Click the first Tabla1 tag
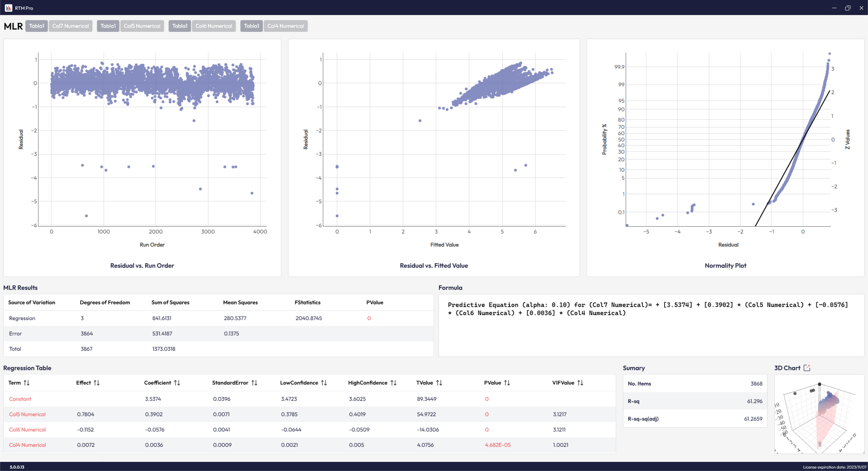Screen dimensions: 868x471 [36, 26]
